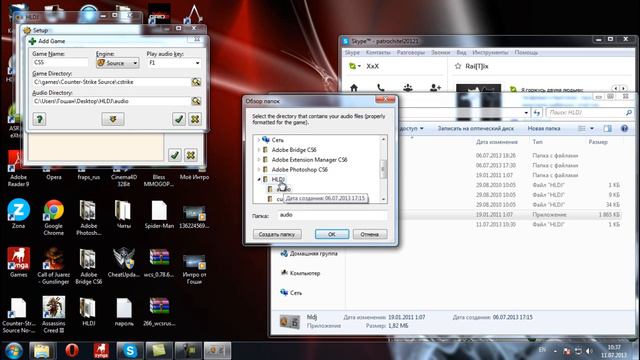Image resolution: width=640 pixels, height=360 pixels.
Task: Cancel Add Game with the X icon
Action: [195, 119]
